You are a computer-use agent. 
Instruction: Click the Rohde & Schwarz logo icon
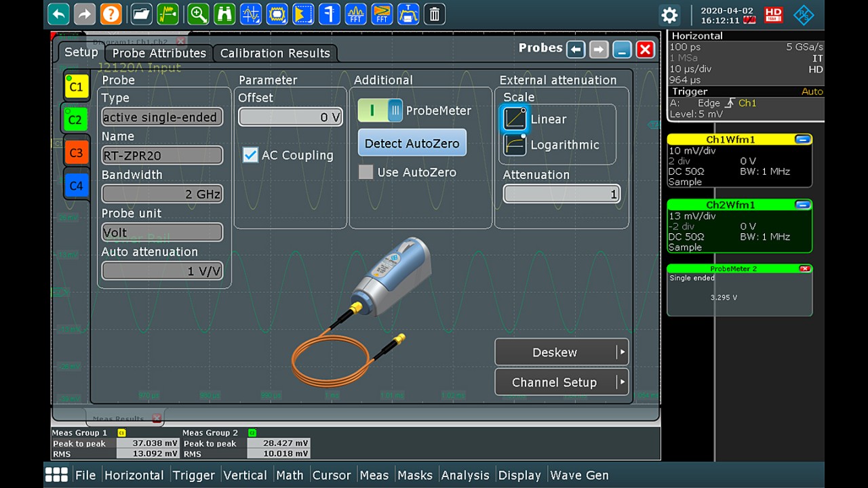pyautogui.click(x=804, y=15)
